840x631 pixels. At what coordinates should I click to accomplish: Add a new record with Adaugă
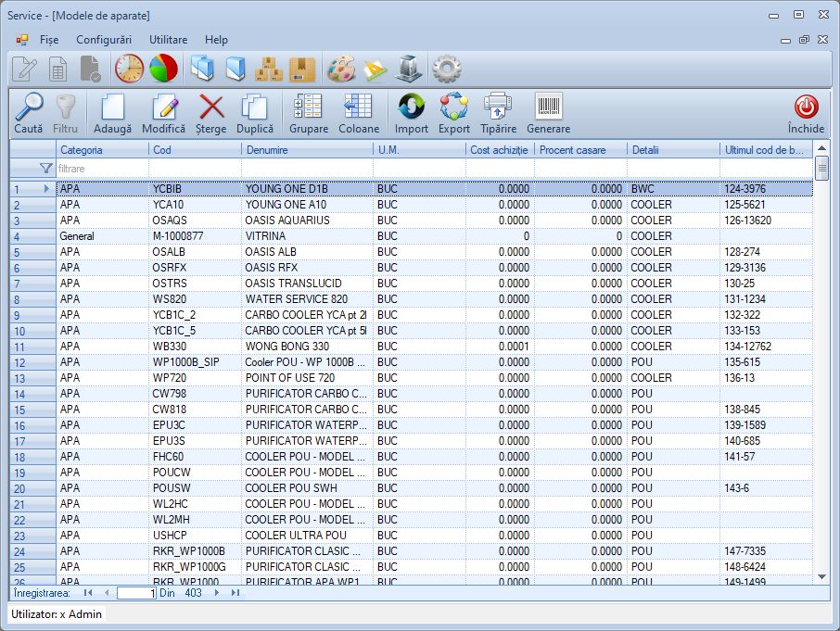tap(112, 113)
